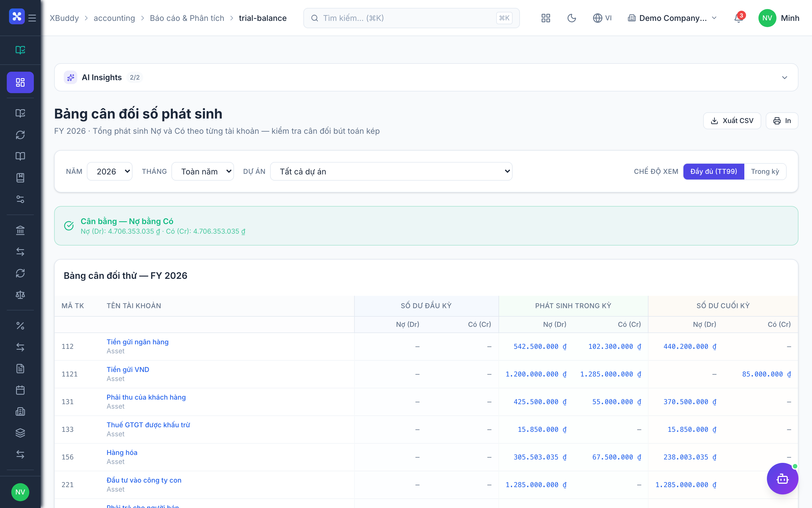Image resolution: width=812 pixels, height=508 pixels.
Task: Open the bookmarked notebook sidebar icon
Action: click(21, 178)
